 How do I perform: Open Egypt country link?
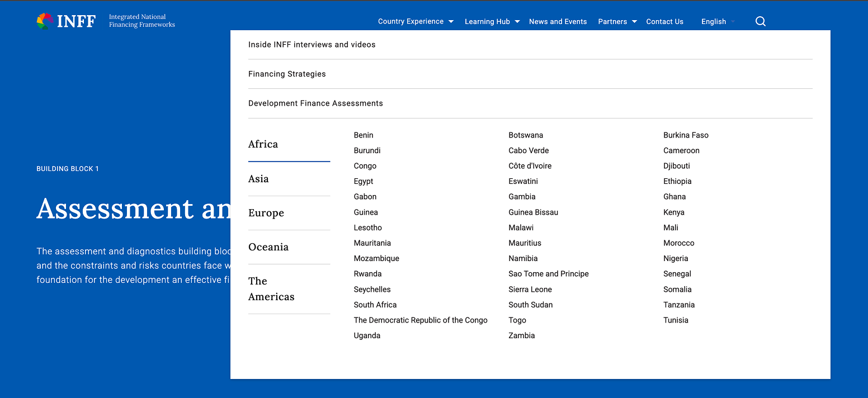pos(364,181)
